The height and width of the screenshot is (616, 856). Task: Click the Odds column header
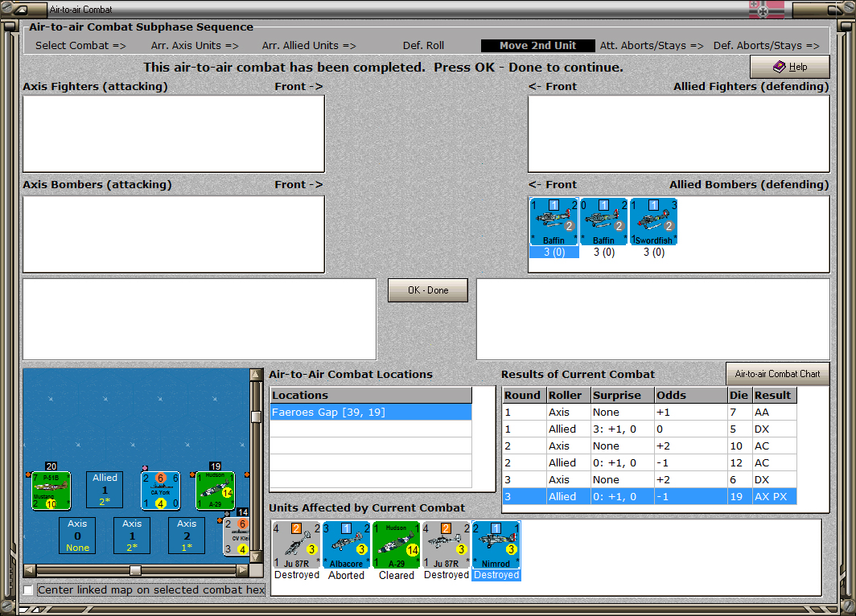click(690, 395)
